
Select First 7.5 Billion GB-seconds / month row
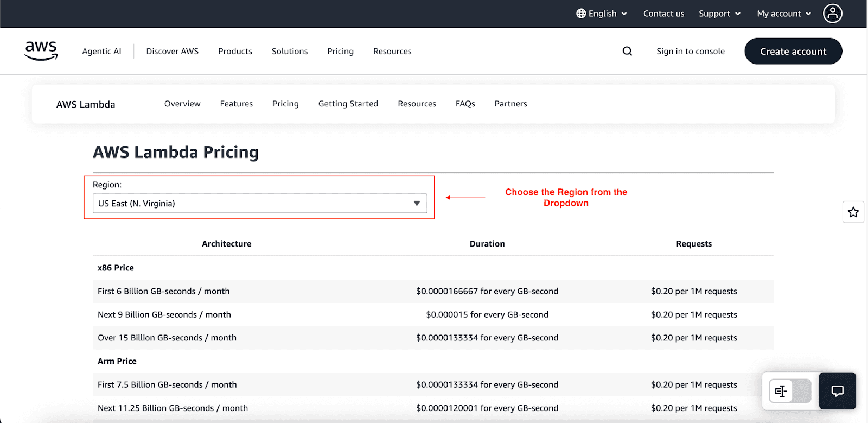[x=433, y=384]
